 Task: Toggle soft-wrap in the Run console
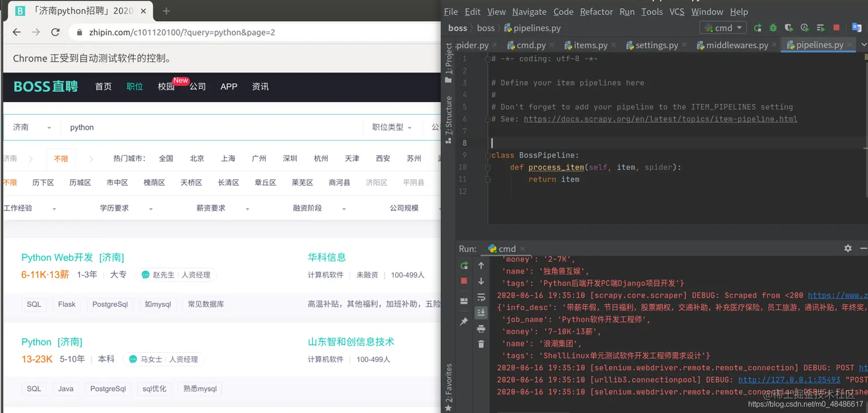(x=481, y=297)
